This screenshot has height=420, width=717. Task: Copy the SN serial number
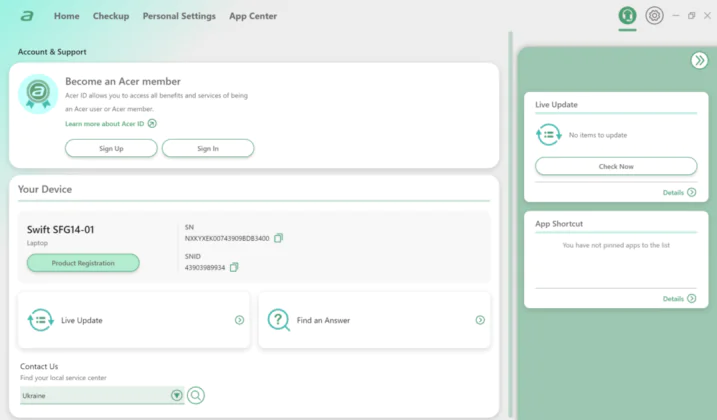tap(278, 238)
